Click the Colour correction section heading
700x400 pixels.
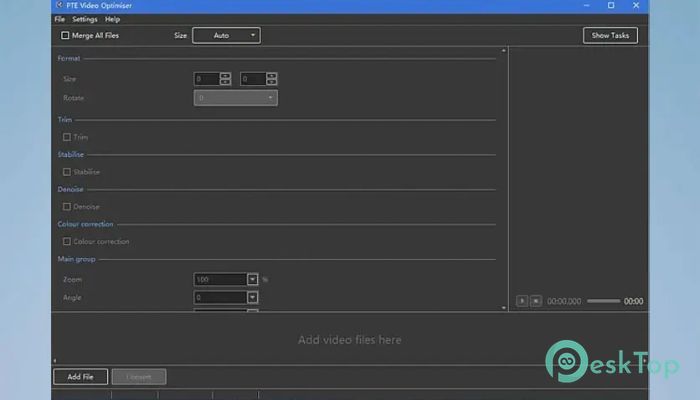85,224
